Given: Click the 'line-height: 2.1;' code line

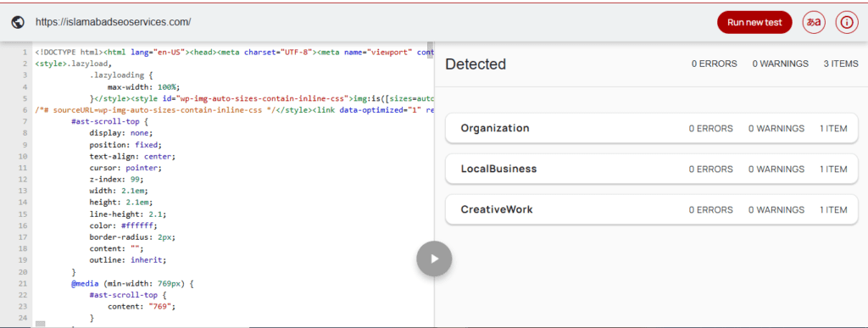Looking at the screenshot, I should [127, 214].
